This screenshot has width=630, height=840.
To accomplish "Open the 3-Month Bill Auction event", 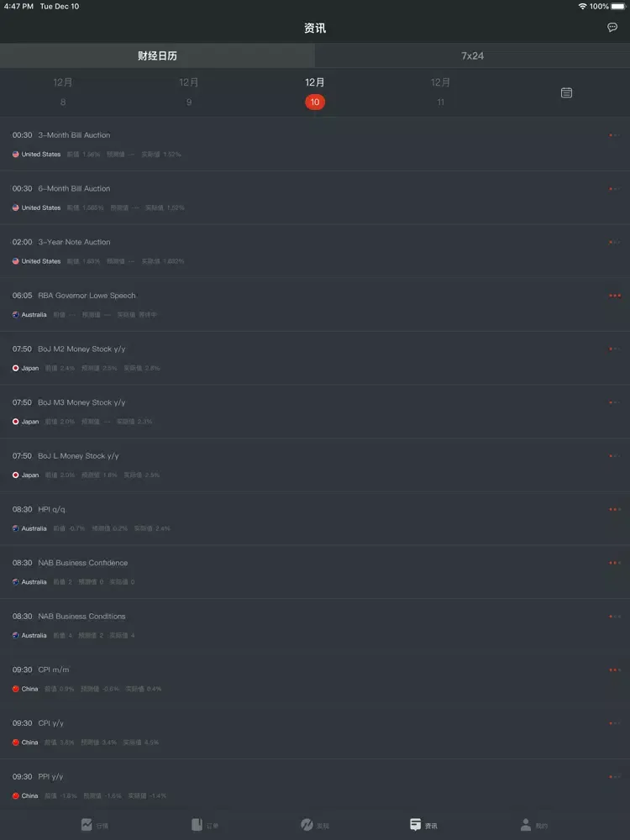I will [x=315, y=144].
